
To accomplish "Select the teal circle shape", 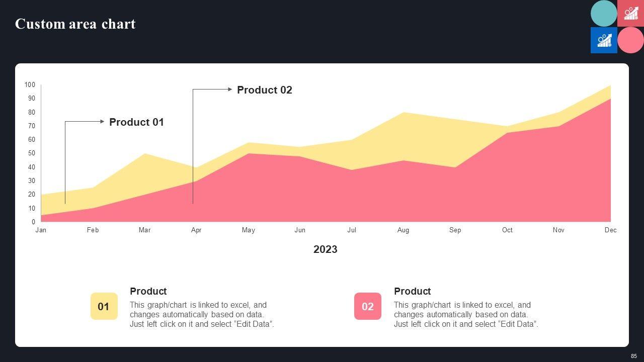I will pos(604,14).
